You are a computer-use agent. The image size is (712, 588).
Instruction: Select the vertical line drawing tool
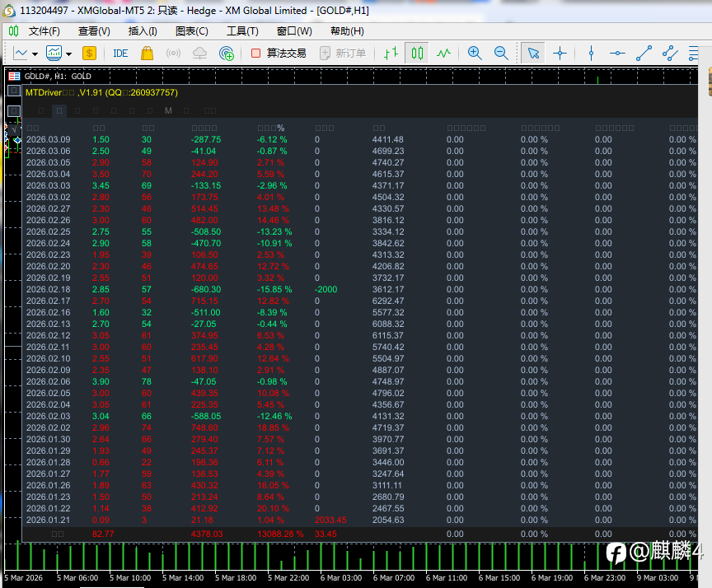pyautogui.click(x=591, y=54)
